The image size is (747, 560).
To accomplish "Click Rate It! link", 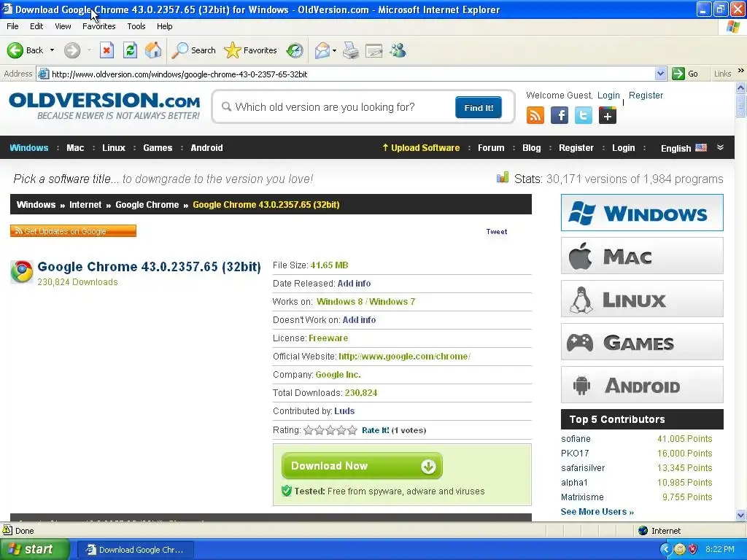I will point(376,430).
